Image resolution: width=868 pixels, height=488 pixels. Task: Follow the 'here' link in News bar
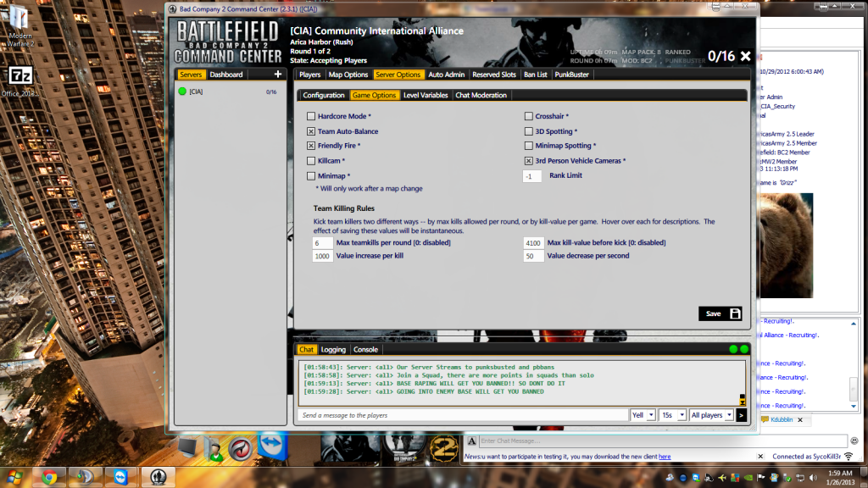(x=665, y=457)
